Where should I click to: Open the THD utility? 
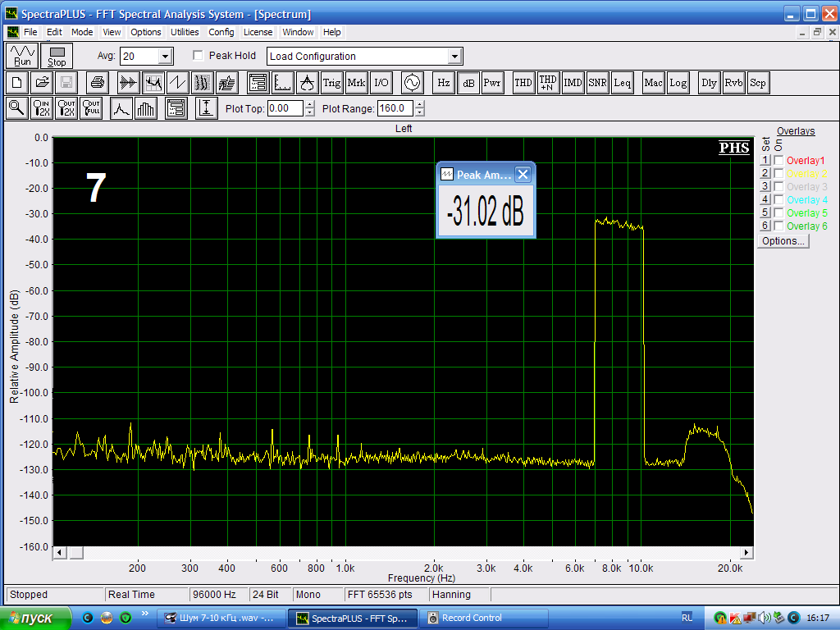pos(523,83)
